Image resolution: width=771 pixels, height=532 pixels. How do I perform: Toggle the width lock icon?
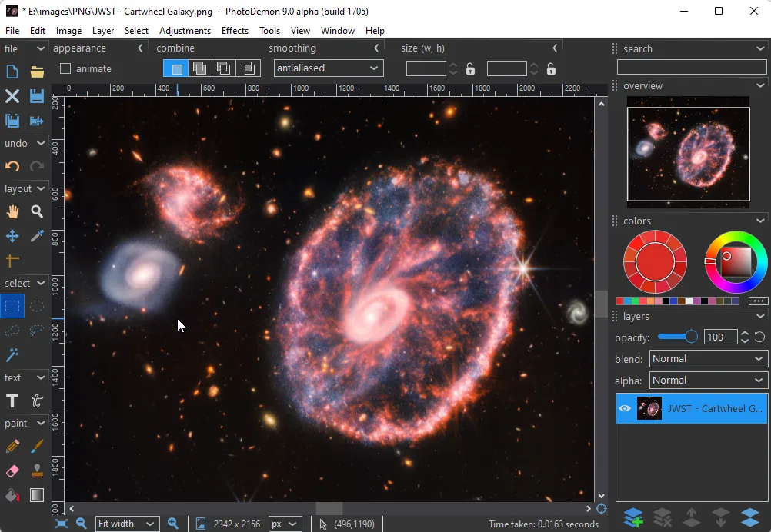pos(470,68)
